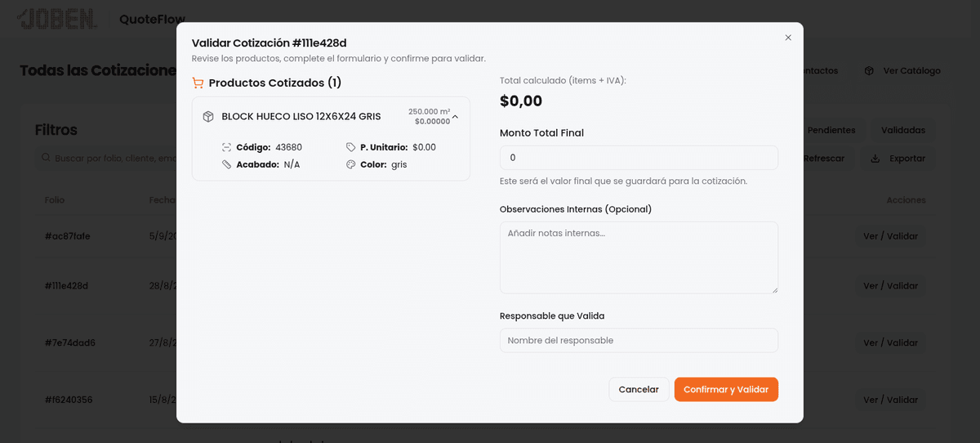Image resolution: width=980 pixels, height=443 pixels.
Task: Switch to the Pendientes filter tab
Action: [831, 130]
